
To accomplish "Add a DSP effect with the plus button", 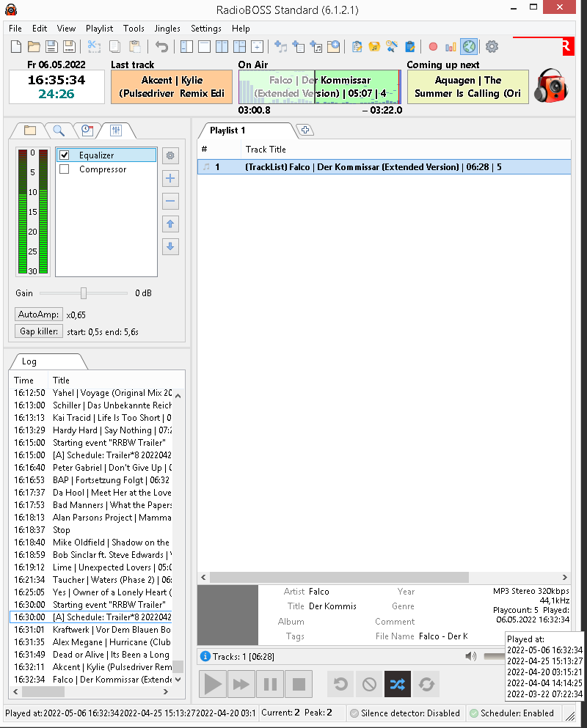I will [170, 178].
